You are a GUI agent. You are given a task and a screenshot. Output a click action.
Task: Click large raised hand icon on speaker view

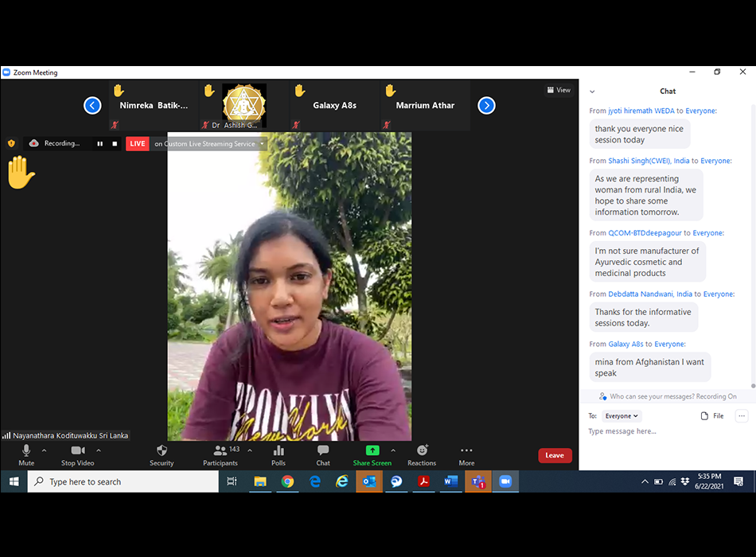[x=21, y=172]
